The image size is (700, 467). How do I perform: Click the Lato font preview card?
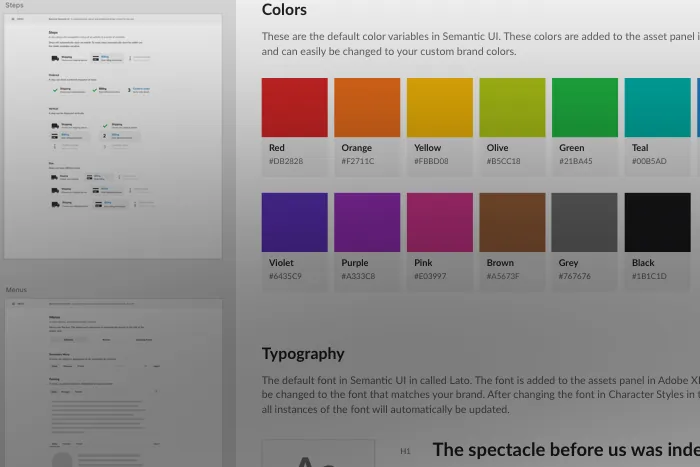coord(318,453)
